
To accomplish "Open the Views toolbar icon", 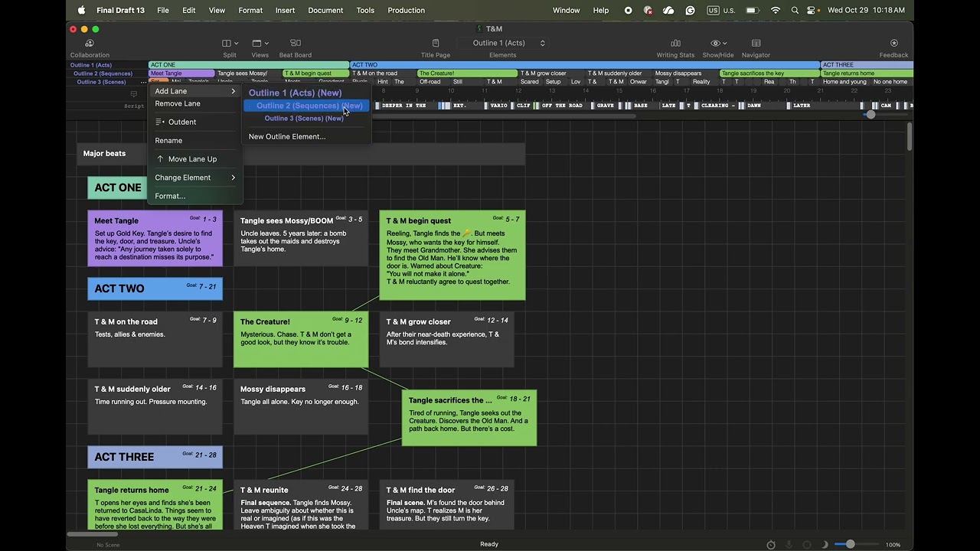I will click(256, 44).
